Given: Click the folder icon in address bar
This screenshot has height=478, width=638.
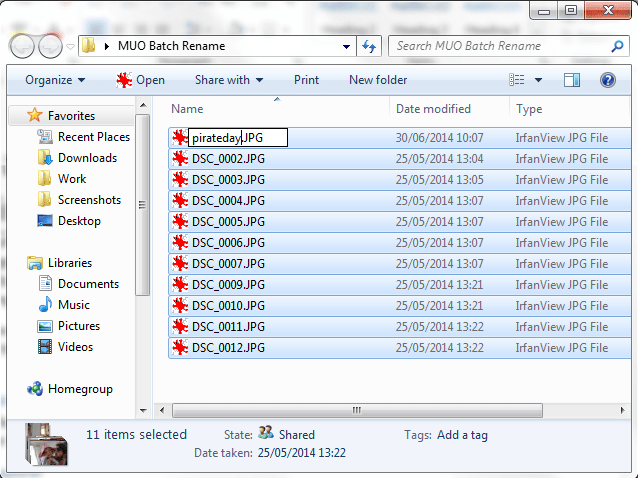Looking at the screenshot, I should tap(88, 46).
